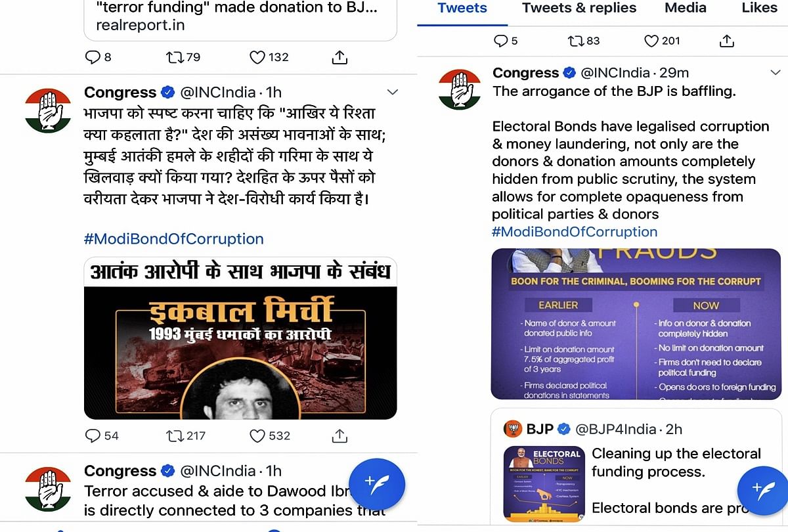The image size is (788, 532).
Task: Share the top-right tweet using upload icon
Action: pos(726,41)
